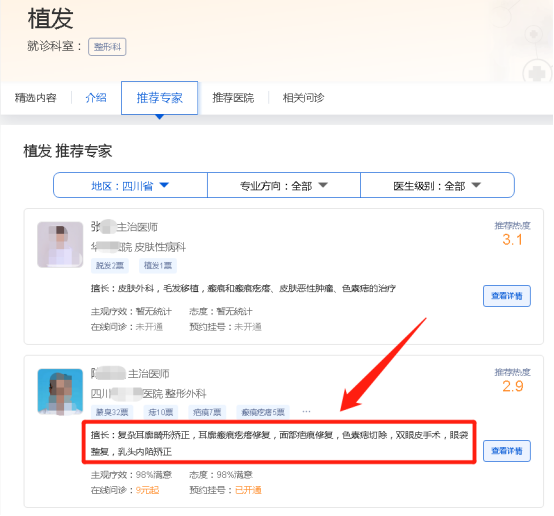Click the second doctor's avatar photo
The height and width of the screenshot is (516, 554).
[x=60, y=392]
